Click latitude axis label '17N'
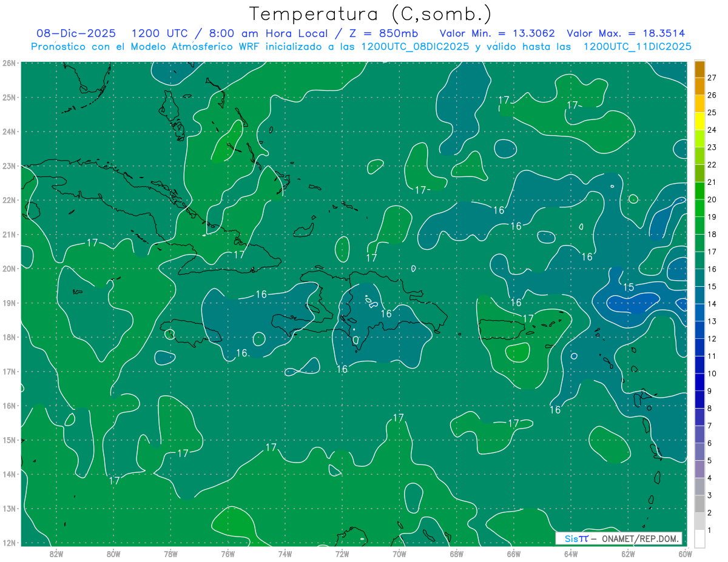Screen dimensions: 728x562 click(x=8, y=372)
